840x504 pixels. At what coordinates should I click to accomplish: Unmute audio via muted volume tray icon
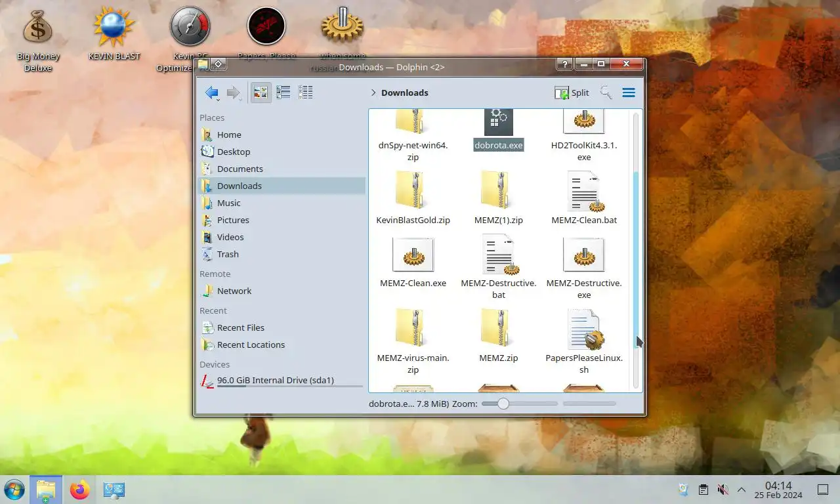pos(723,490)
